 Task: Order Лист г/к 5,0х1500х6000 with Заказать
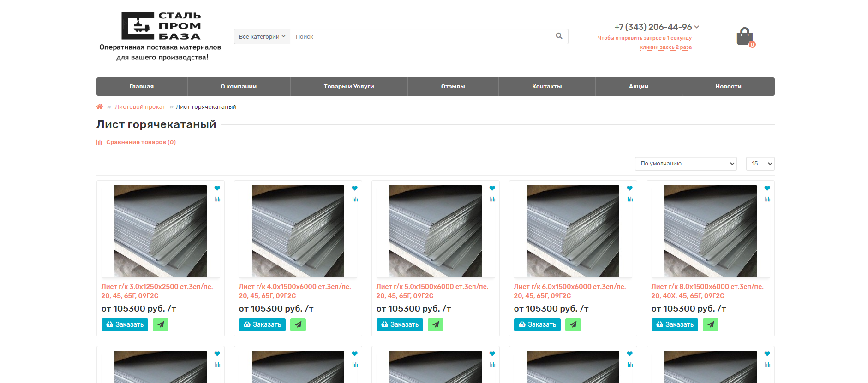click(400, 325)
